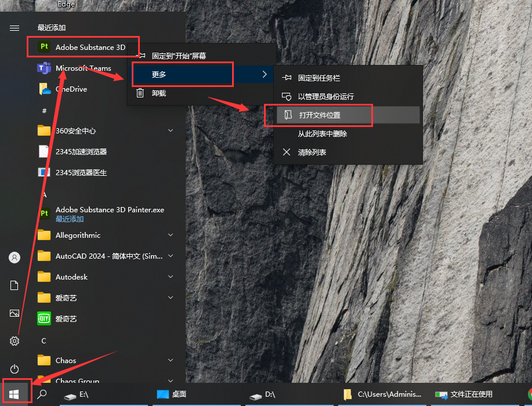
Task: Choose 固定到任务栏 in submenu
Action: (348, 78)
